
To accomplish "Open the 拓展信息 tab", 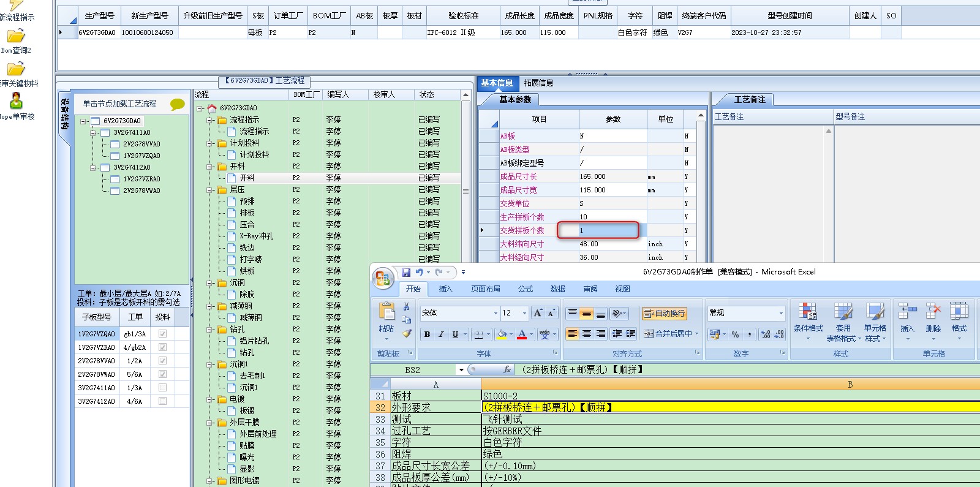I will point(538,83).
